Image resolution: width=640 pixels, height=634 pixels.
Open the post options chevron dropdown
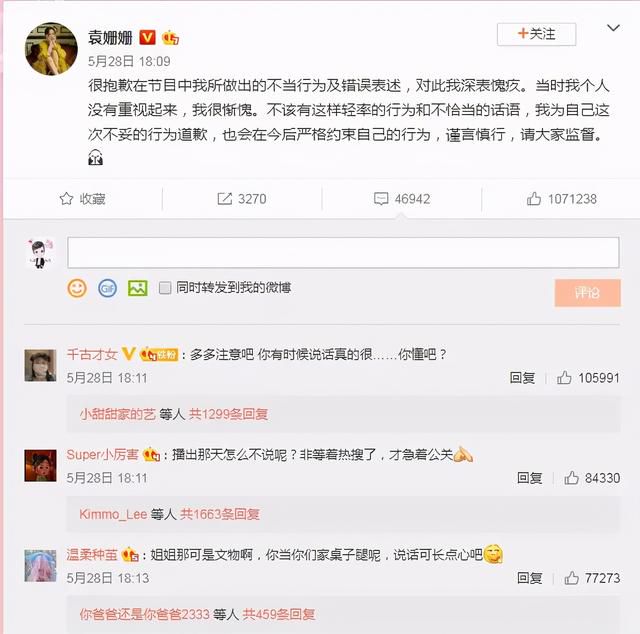(x=613, y=28)
